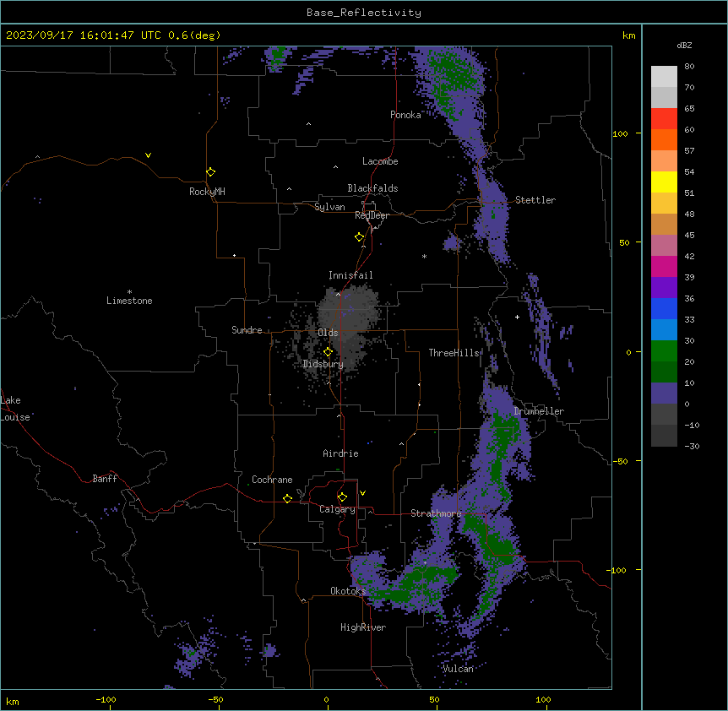728x711 pixels.
Task: Click the RockyMH label
Action: (207, 192)
